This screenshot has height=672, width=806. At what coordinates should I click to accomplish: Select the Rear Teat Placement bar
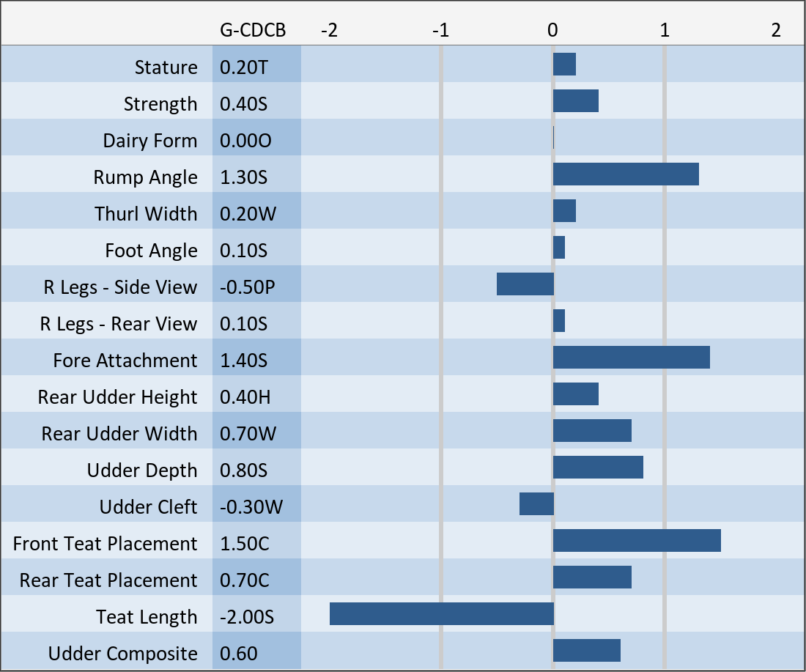(591, 577)
